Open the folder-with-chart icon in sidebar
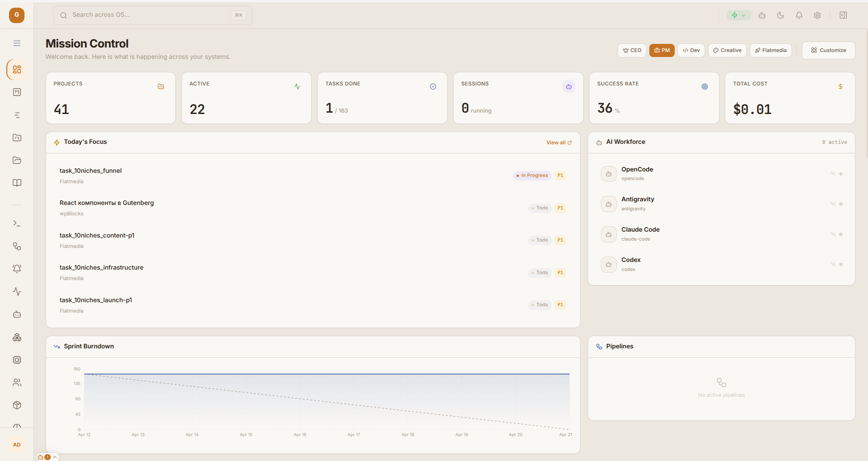Image resolution: width=868 pixels, height=461 pixels. click(x=17, y=138)
